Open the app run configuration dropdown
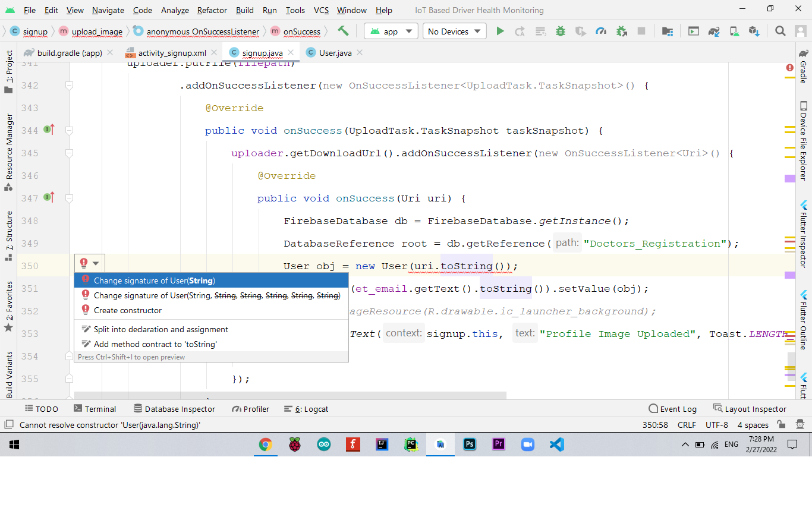This screenshot has height=517, width=812. (x=391, y=31)
